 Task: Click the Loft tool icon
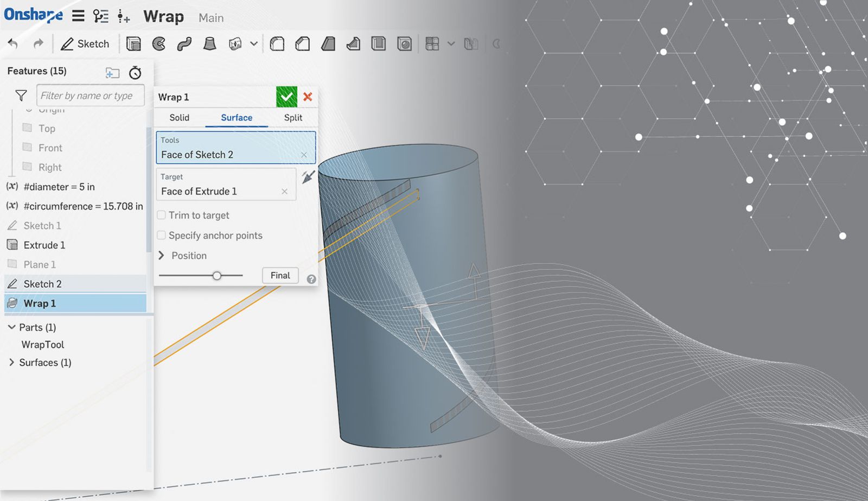209,44
